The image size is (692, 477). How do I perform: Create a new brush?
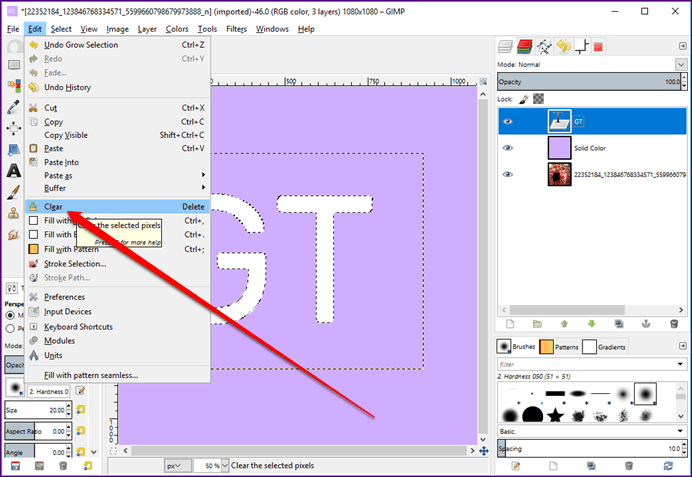pos(553,466)
